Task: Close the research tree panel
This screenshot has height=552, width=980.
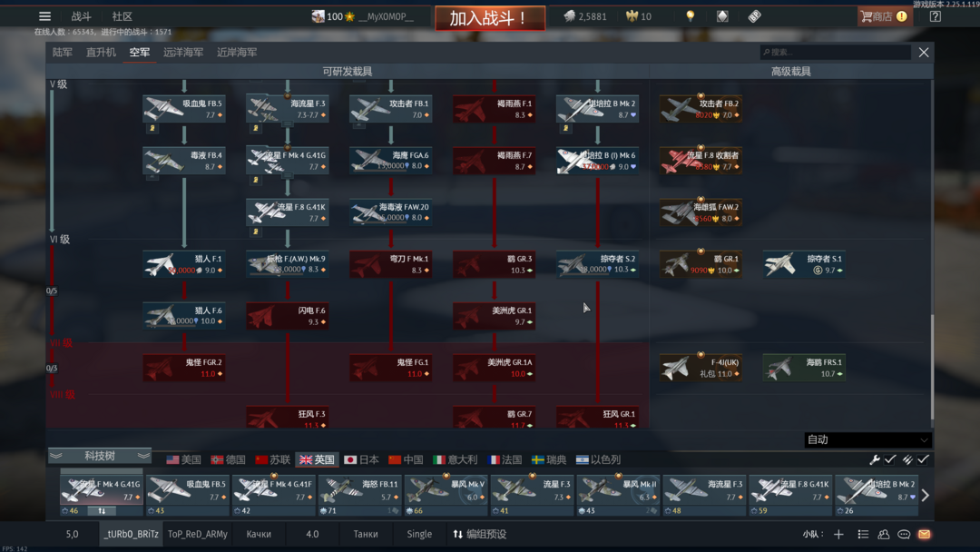Action: pyautogui.click(x=924, y=53)
